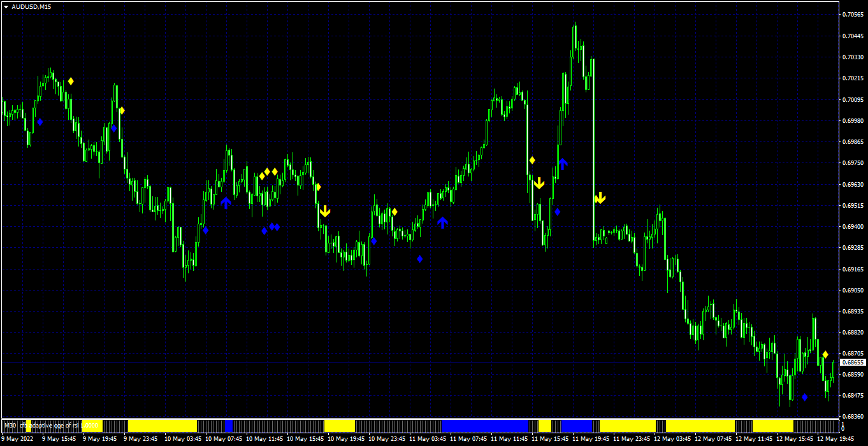Click the blue diamond near the 0.68475 low
The width and height of the screenshot is (868, 446).
pyautogui.click(x=804, y=397)
